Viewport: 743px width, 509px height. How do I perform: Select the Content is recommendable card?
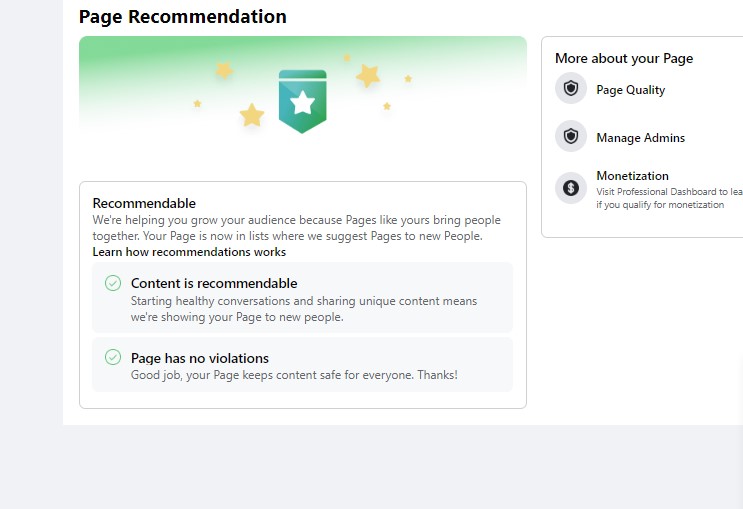302,297
